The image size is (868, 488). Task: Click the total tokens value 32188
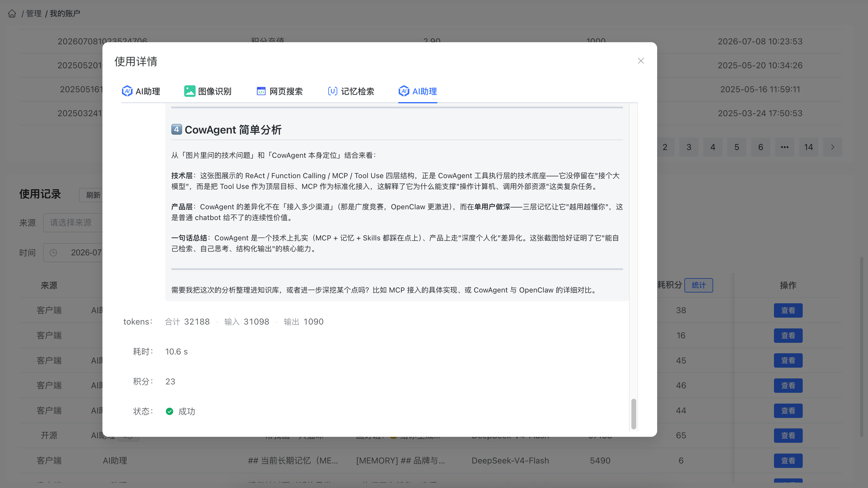point(197,322)
